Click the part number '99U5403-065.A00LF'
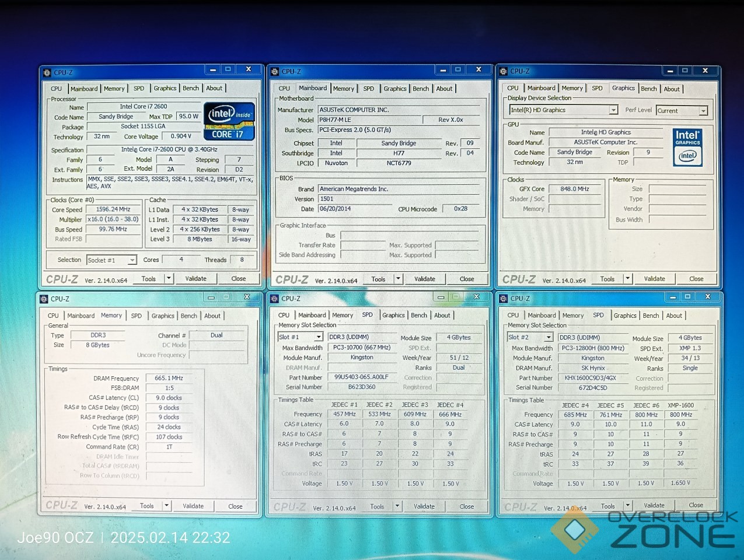744x560 pixels. click(361, 377)
